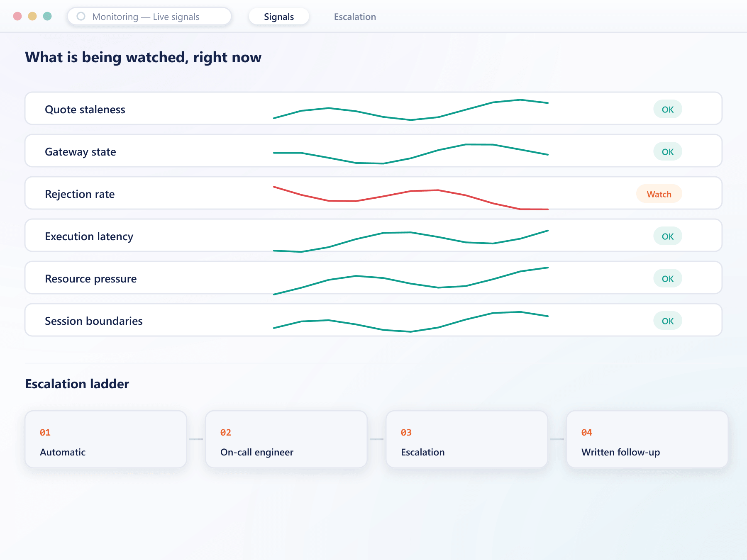The height and width of the screenshot is (560, 747).
Task: Click the OK badge for Execution latency
Action: pos(668,236)
